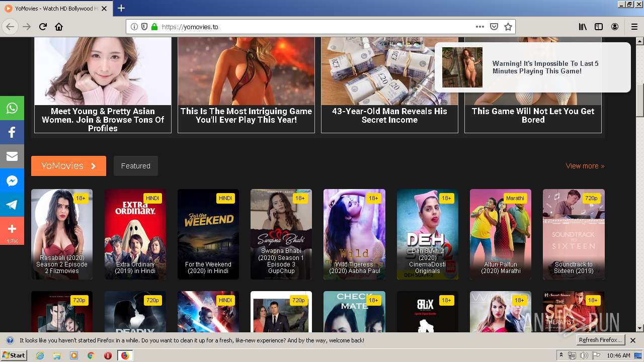The height and width of the screenshot is (362, 644).
Task: Click the vertical scrollbar down arrow
Action: (640, 328)
